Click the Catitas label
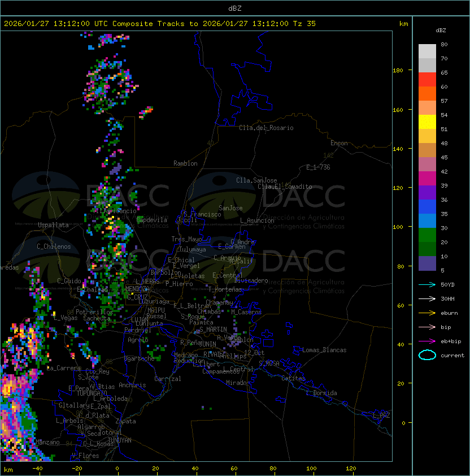Viewport: 470px width, 476px height. pos(293,379)
